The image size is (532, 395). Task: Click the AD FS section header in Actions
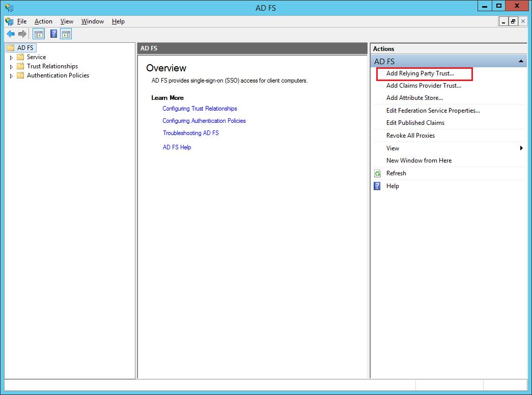click(449, 61)
